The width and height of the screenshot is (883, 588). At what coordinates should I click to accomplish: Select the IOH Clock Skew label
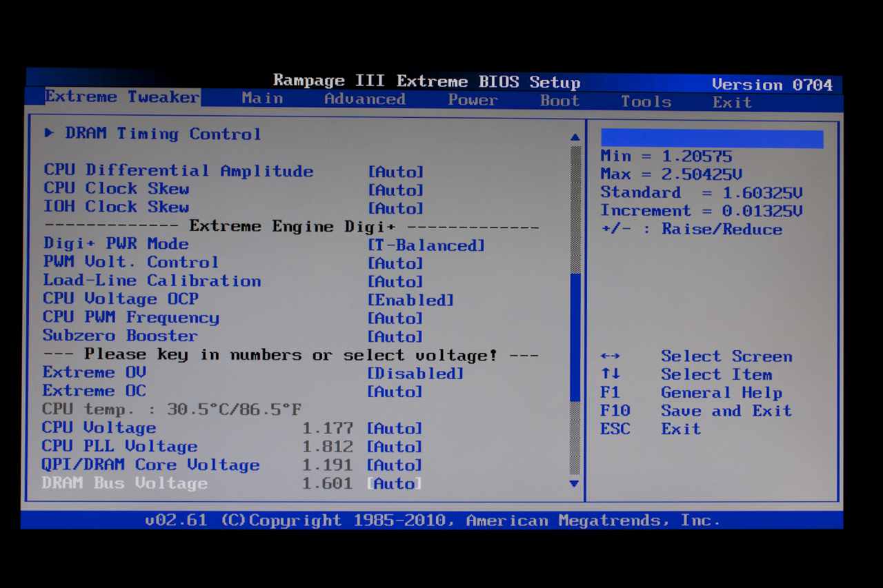pyautogui.click(x=117, y=207)
